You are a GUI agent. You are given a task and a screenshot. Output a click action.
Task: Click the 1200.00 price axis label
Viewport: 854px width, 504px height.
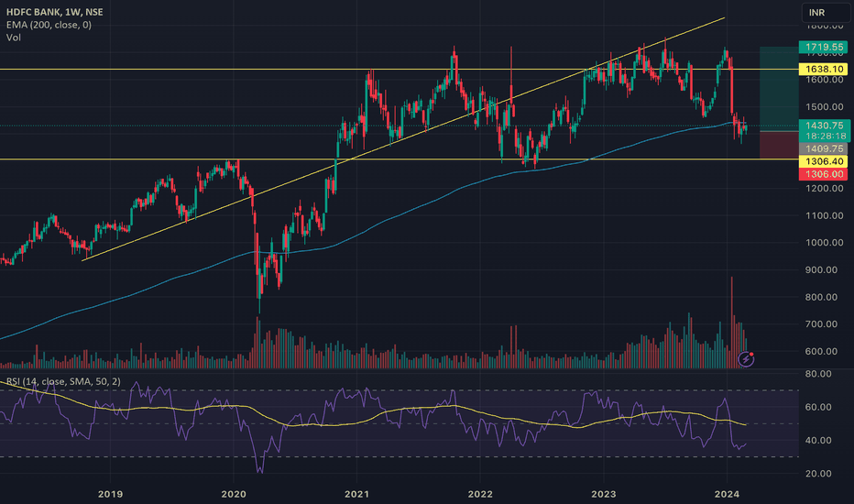click(824, 189)
